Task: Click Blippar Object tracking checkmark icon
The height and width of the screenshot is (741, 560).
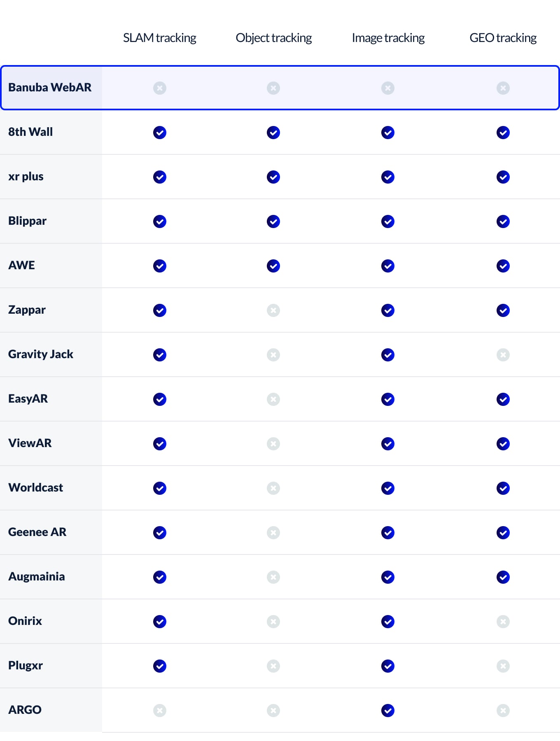Action: pos(273,221)
